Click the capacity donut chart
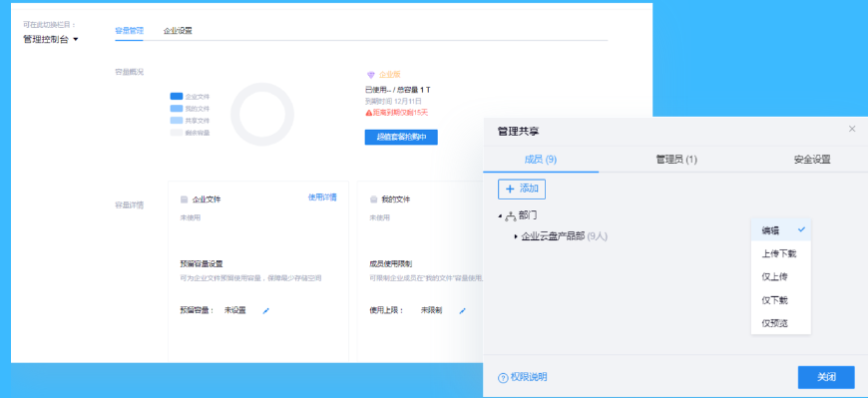 tap(262, 115)
